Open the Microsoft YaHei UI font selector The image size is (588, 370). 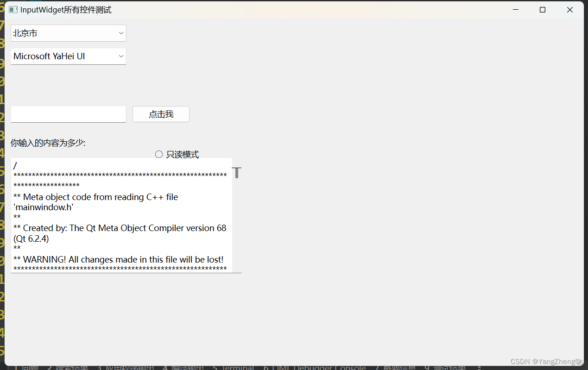coord(68,56)
